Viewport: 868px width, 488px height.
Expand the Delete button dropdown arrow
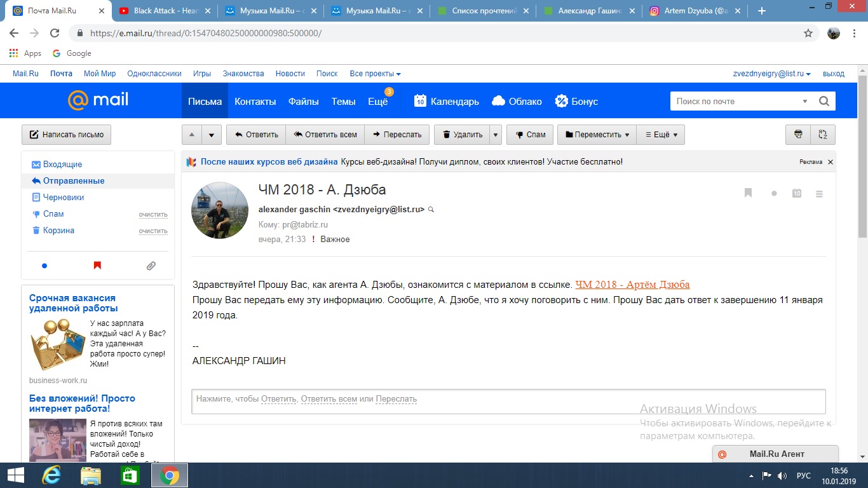click(496, 135)
